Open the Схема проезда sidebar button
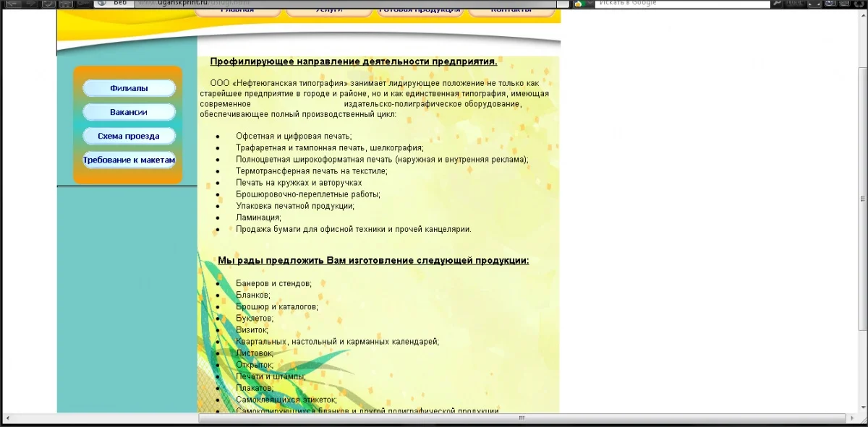Viewport: 868px width, 427px height. (129, 136)
